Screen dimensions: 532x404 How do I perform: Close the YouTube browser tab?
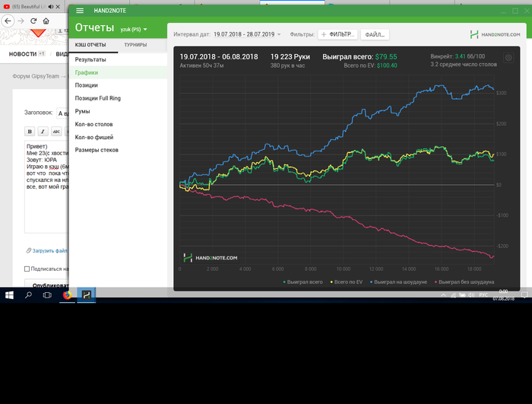[x=58, y=6]
